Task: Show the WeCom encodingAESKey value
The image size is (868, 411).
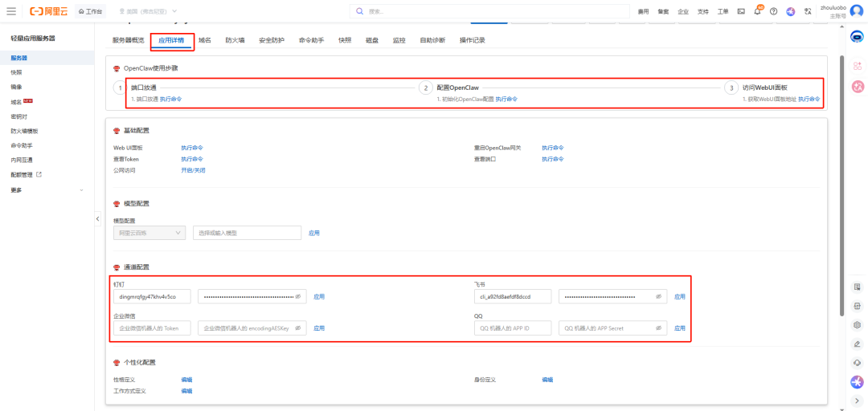Action: [298, 328]
